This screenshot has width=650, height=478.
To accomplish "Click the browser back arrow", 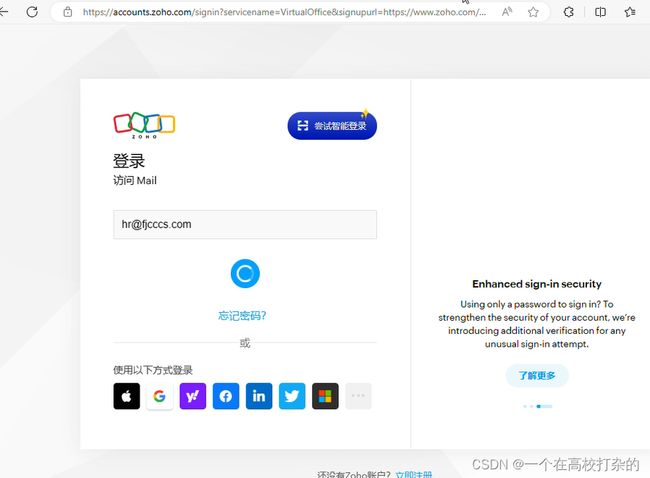I will tap(4, 12).
